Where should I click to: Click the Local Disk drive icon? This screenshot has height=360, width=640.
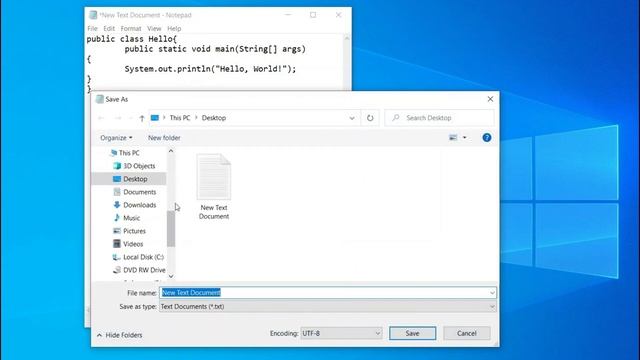pyautogui.click(x=116, y=257)
